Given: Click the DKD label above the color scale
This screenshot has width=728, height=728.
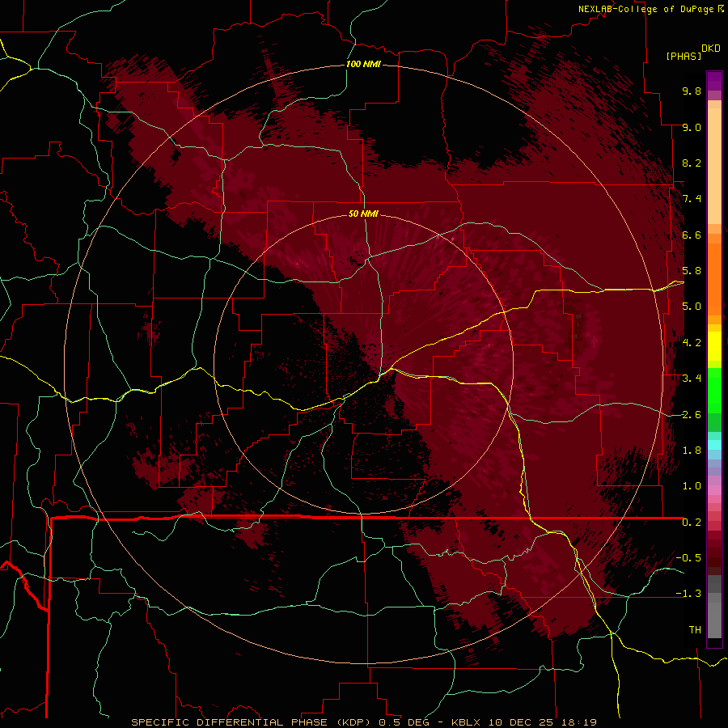Looking at the screenshot, I should (711, 49).
